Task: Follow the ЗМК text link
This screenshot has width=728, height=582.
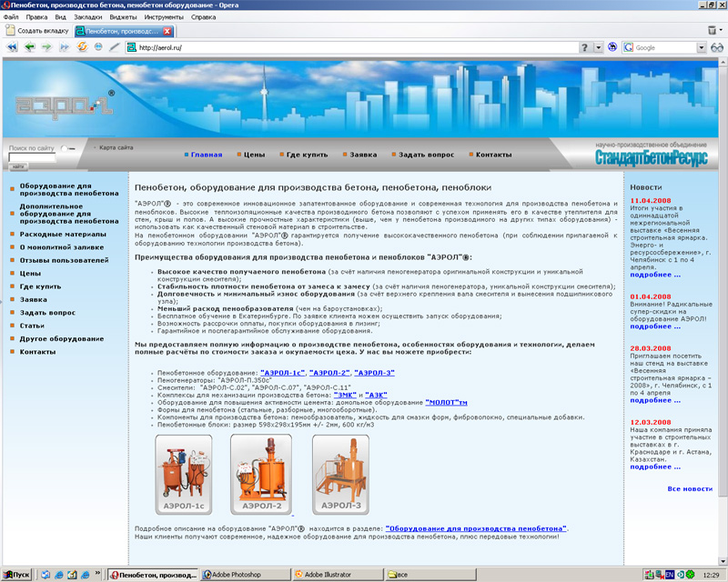Action: tap(345, 395)
